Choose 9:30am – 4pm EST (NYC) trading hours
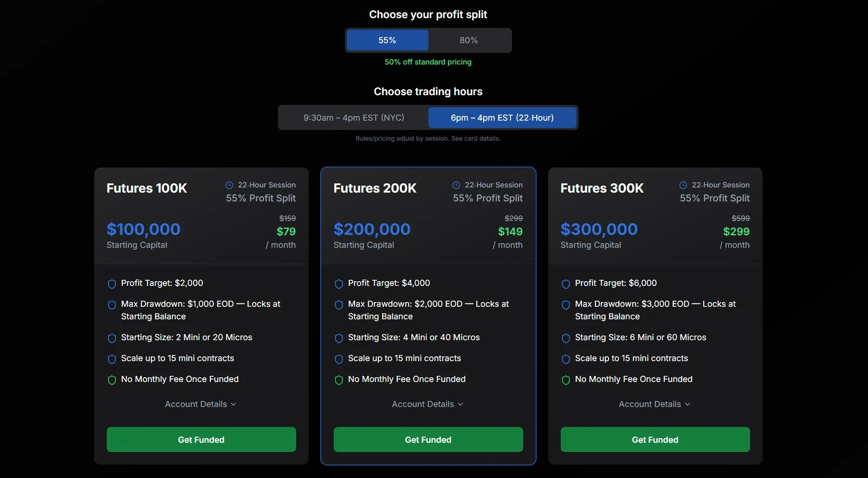Screen dimensions: 868x478 click(354, 118)
